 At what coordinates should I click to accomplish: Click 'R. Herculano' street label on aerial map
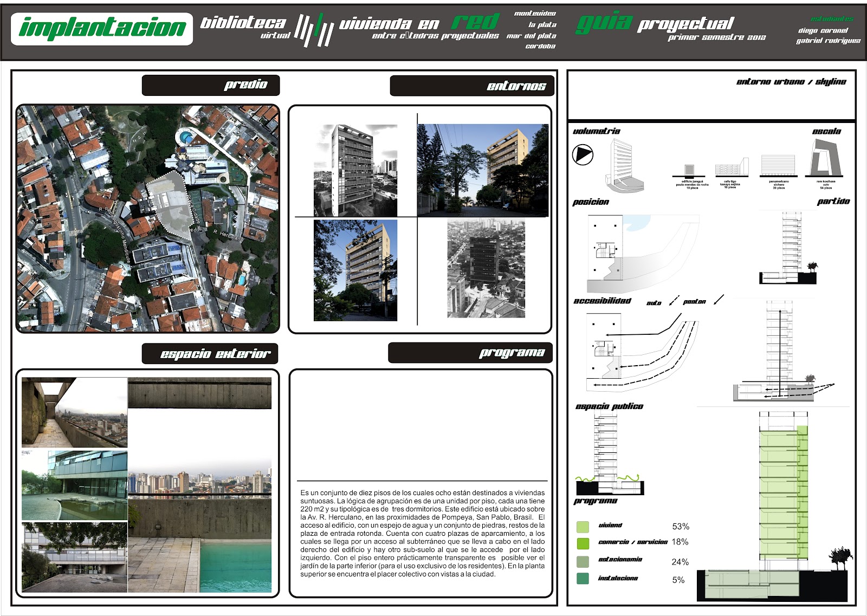pyautogui.click(x=228, y=235)
